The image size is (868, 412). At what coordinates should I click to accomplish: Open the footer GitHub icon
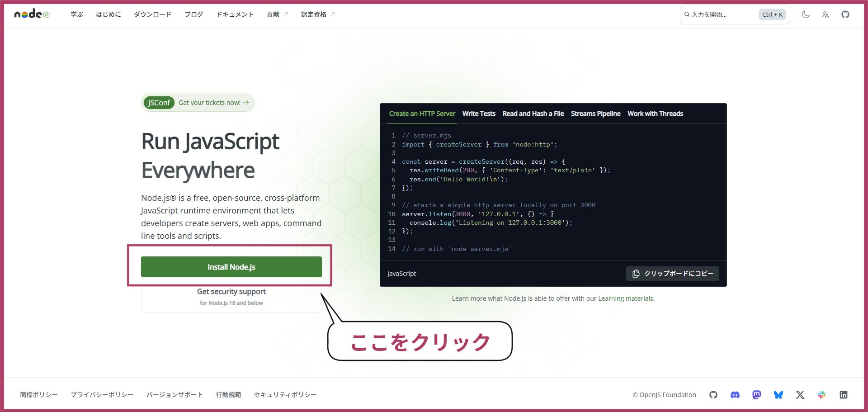tap(713, 395)
